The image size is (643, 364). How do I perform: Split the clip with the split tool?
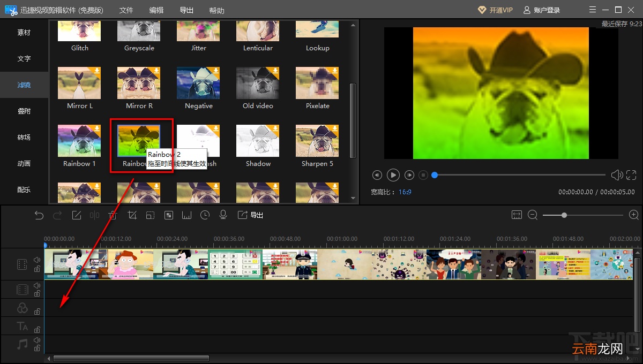95,215
